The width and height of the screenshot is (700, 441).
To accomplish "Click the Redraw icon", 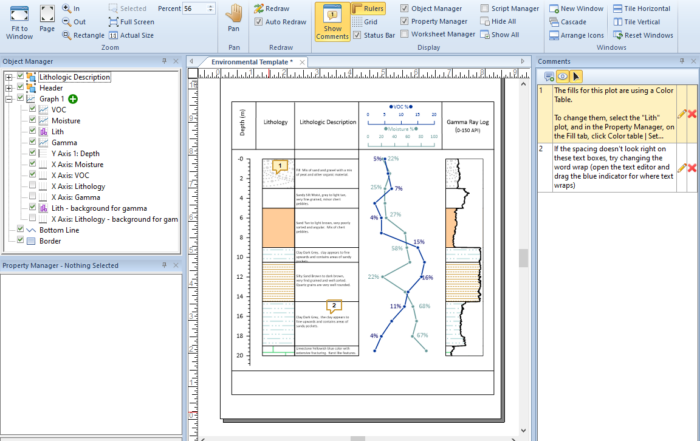I will [x=258, y=8].
